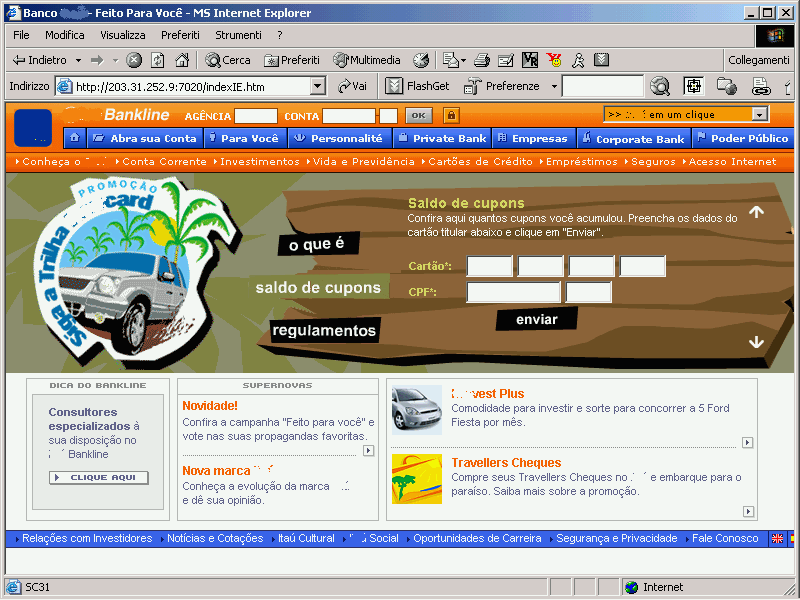Image resolution: width=800 pixels, height=600 pixels.
Task: Click the Stop loading icon
Action: [x=134, y=60]
